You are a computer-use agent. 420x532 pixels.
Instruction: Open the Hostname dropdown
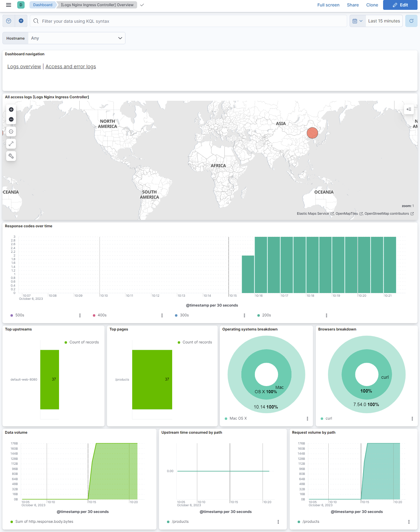(x=77, y=38)
